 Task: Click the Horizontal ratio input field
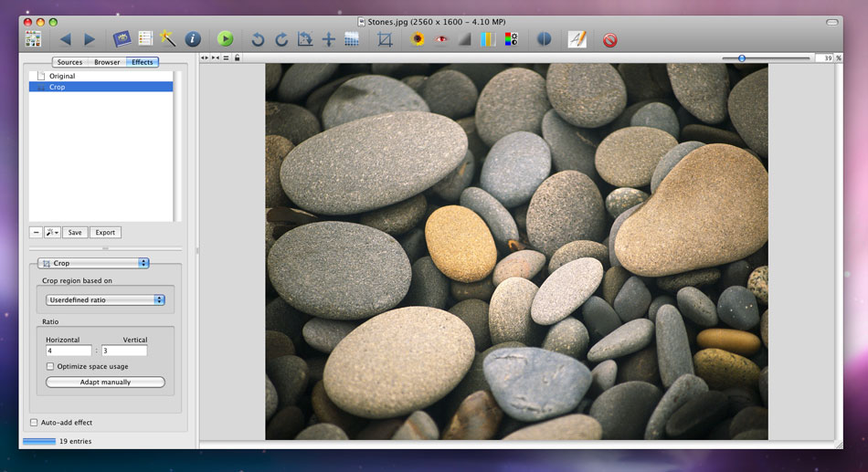[69, 351]
